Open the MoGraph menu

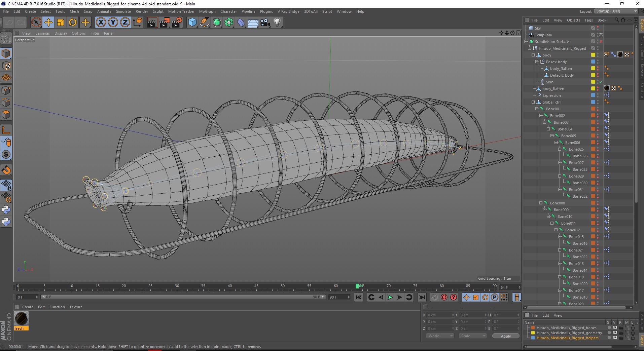207,11
